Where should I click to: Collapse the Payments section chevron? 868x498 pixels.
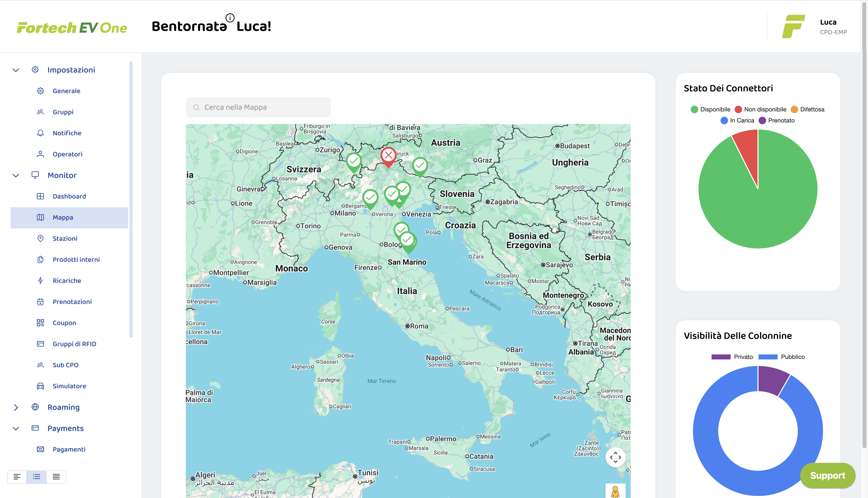pos(16,428)
